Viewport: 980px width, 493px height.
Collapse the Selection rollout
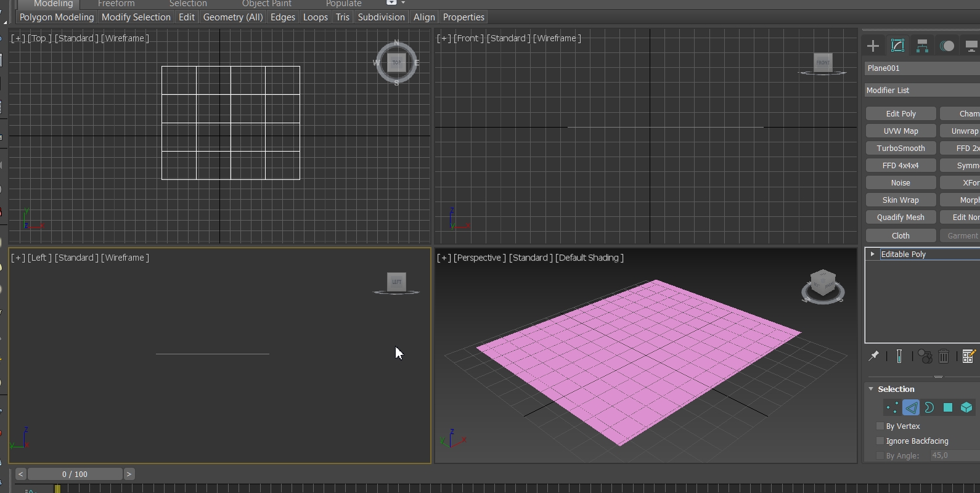point(871,389)
